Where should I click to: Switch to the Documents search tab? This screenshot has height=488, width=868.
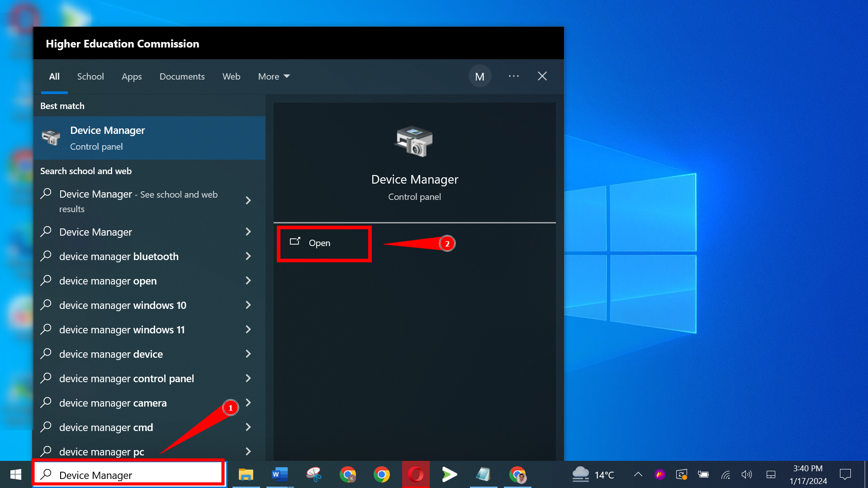point(182,76)
